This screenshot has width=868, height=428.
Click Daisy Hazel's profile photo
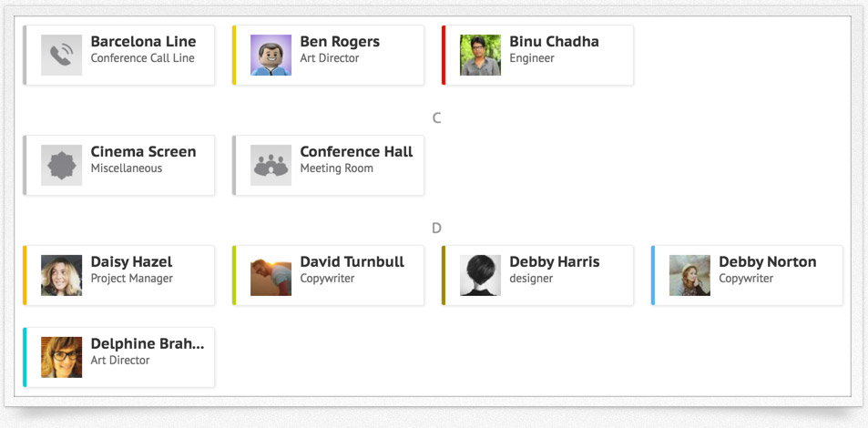pyautogui.click(x=61, y=275)
